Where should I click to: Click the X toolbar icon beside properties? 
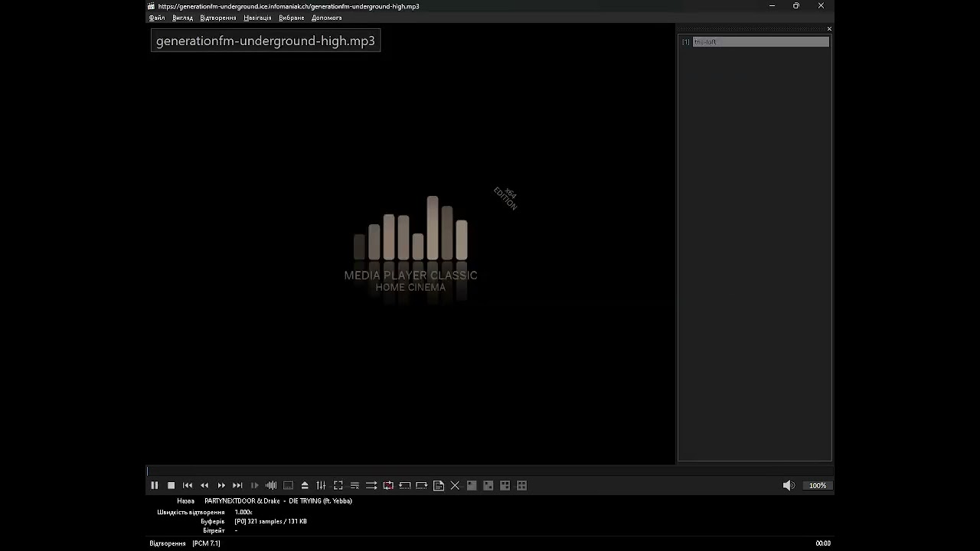tap(455, 485)
